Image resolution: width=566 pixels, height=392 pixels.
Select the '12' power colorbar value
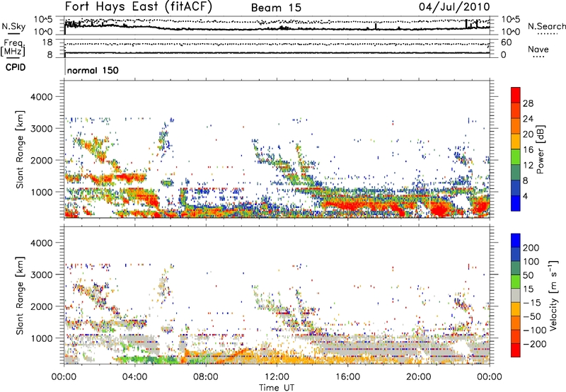[x=528, y=165]
